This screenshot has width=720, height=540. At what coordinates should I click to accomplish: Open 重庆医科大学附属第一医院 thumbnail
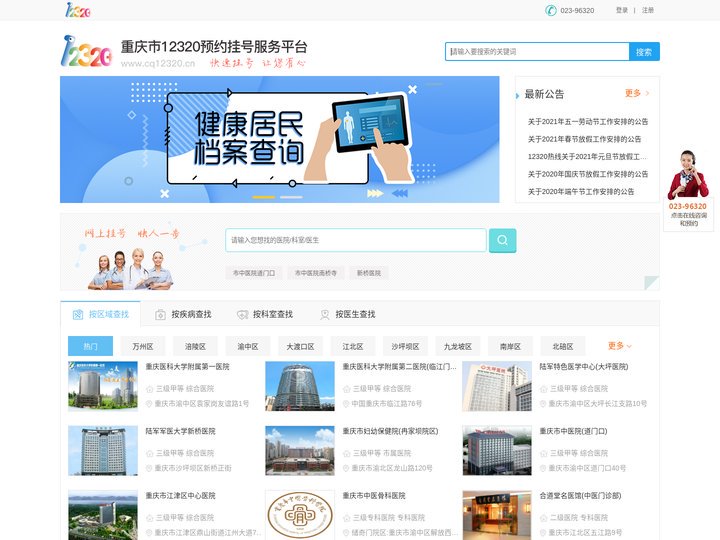point(103,386)
